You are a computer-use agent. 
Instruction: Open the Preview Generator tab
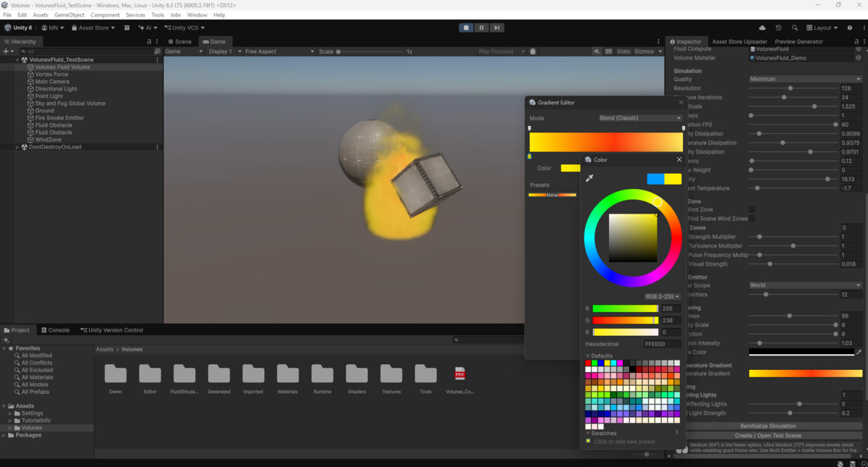pos(799,41)
